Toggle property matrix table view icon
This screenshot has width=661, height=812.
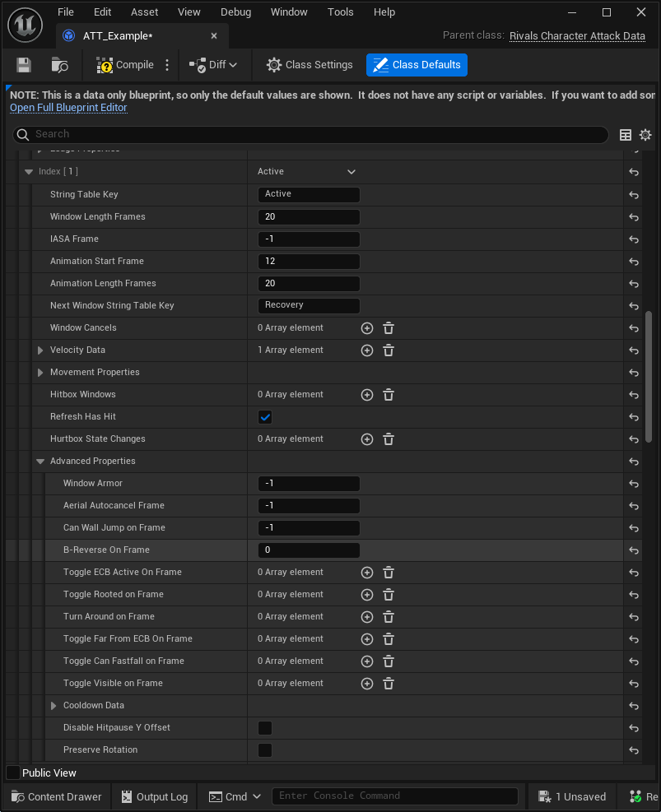[626, 135]
